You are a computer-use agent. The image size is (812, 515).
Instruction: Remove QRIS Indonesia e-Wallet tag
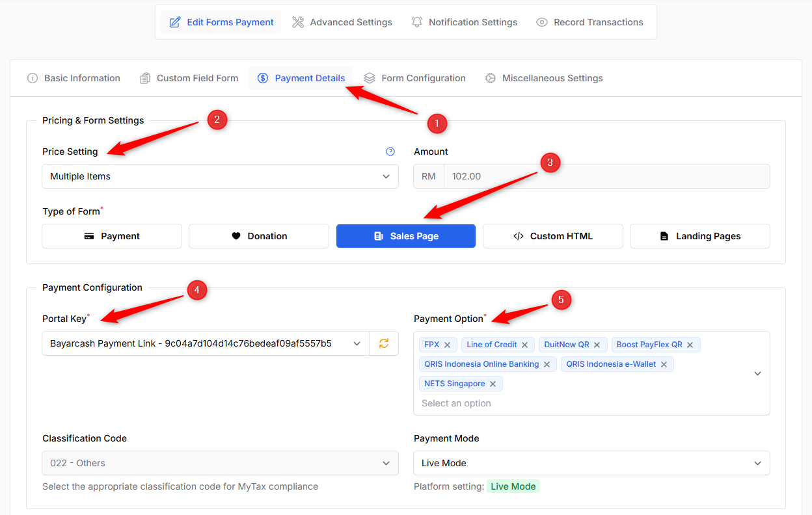(x=664, y=364)
